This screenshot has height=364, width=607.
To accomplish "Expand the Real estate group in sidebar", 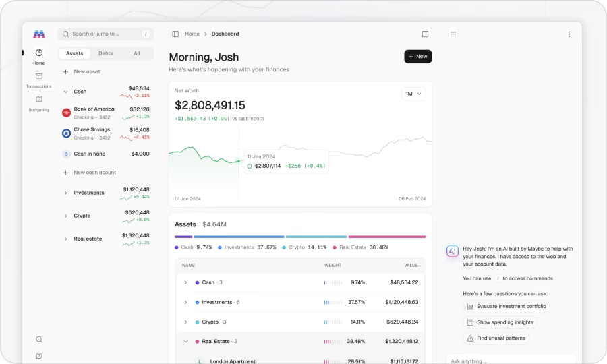I will coord(65,239).
